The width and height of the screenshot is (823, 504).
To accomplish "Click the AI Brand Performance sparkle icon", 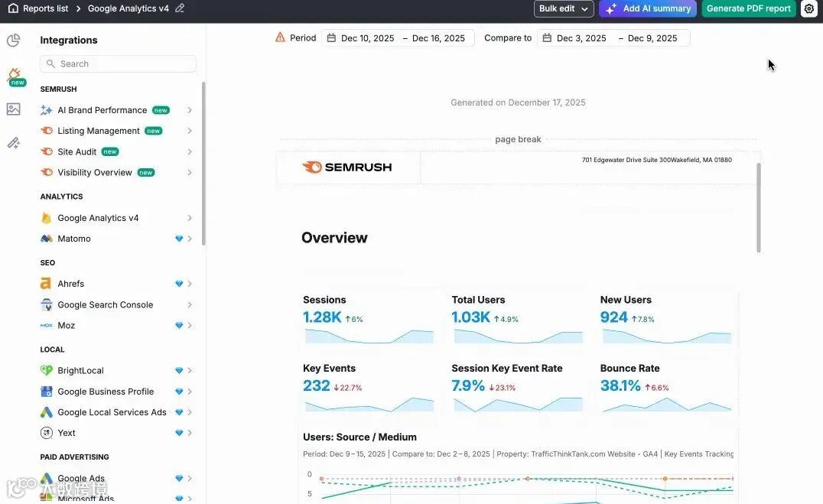I will point(46,110).
